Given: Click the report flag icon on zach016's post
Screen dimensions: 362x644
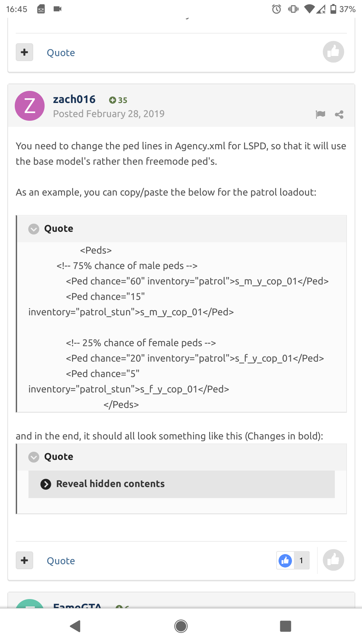Looking at the screenshot, I should pyautogui.click(x=320, y=114).
